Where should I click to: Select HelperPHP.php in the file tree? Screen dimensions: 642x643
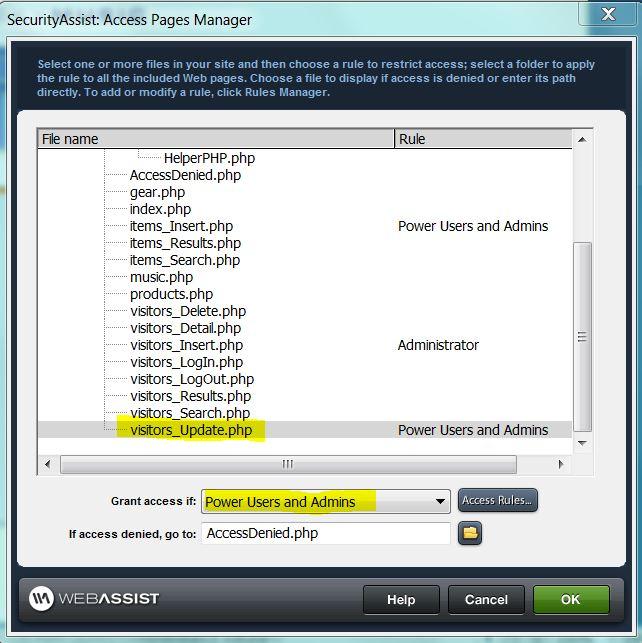coord(209,158)
